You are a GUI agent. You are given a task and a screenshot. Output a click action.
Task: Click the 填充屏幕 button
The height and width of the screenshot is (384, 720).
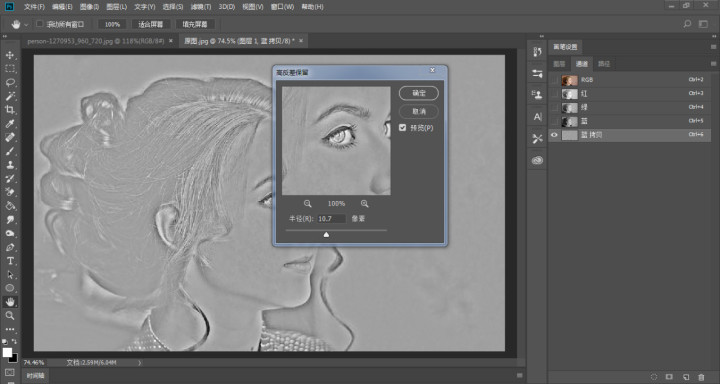pos(195,24)
